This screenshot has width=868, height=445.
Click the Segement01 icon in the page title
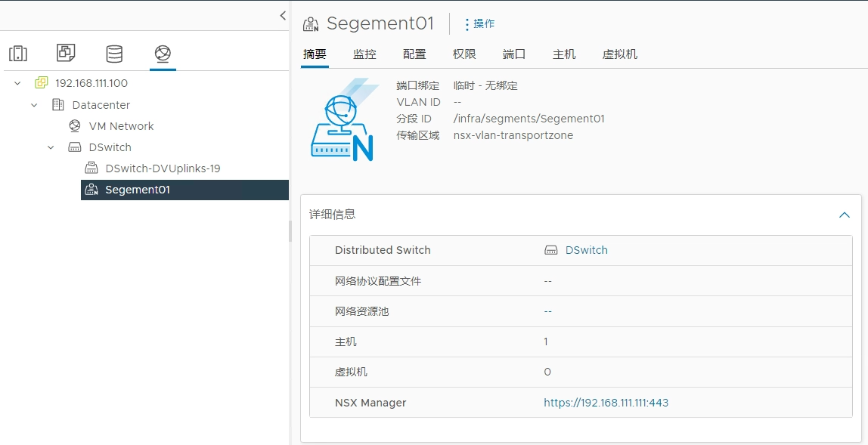pos(311,24)
